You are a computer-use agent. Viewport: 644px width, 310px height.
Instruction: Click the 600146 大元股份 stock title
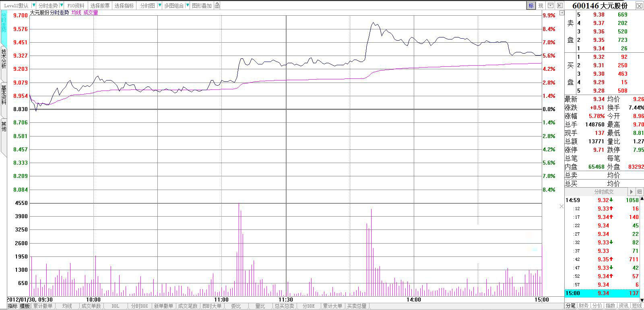point(600,6)
